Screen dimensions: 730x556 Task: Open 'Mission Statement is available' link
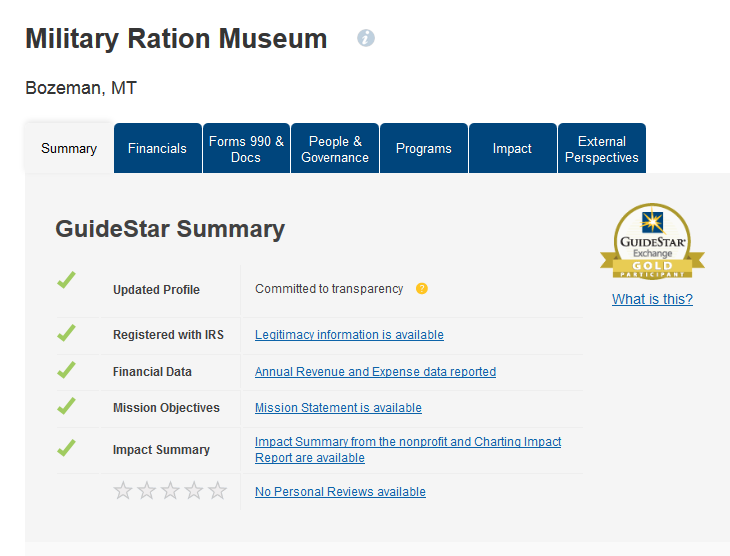coord(338,407)
